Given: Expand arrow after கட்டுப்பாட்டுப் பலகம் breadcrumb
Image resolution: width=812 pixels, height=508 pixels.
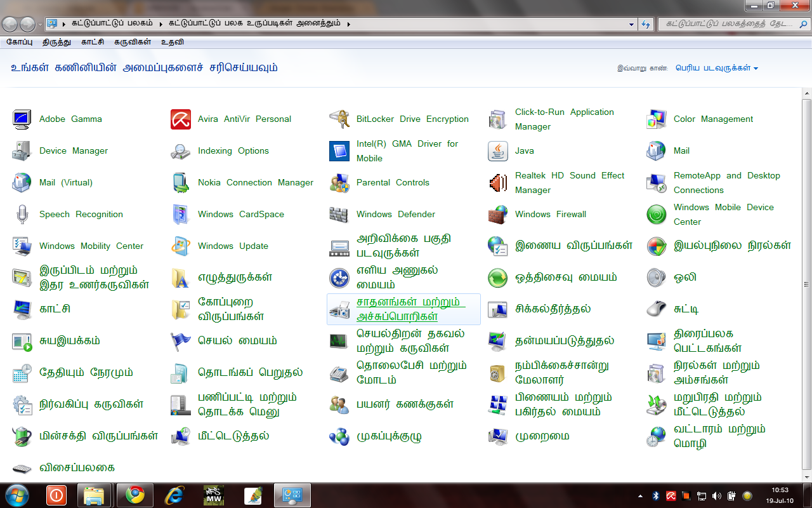Looking at the screenshot, I should [162, 24].
